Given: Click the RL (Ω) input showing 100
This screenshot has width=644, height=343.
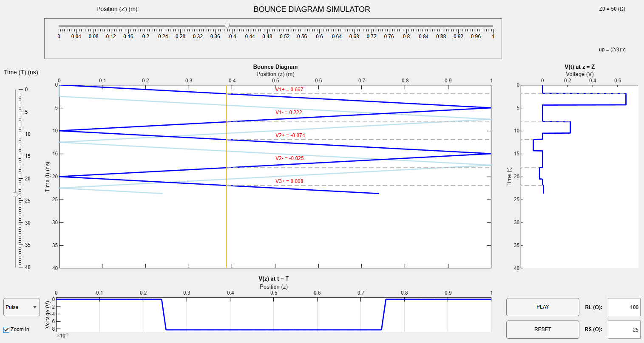Looking at the screenshot, I should (x=624, y=307).
